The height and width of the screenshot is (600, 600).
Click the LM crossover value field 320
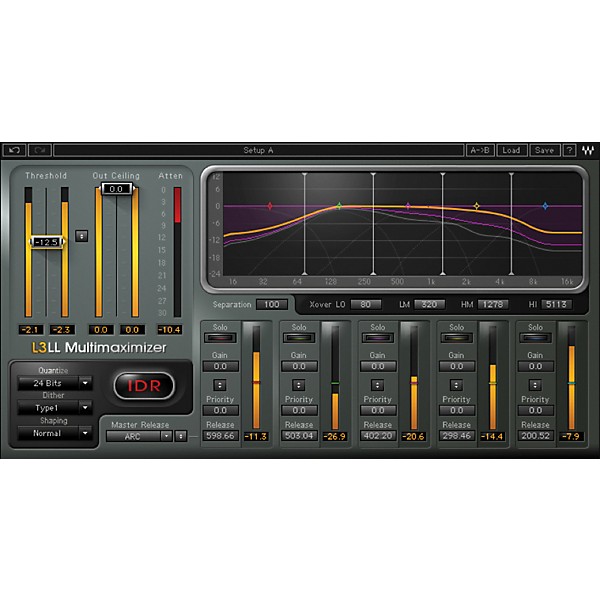[x=429, y=304]
